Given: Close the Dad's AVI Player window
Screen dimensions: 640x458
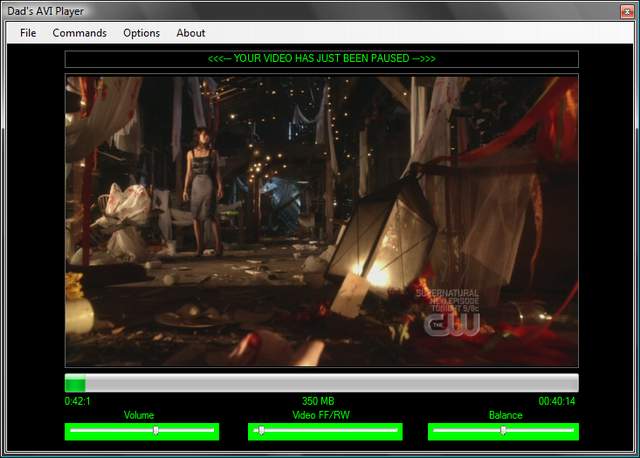Looking at the screenshot, I should pos(627,11).
